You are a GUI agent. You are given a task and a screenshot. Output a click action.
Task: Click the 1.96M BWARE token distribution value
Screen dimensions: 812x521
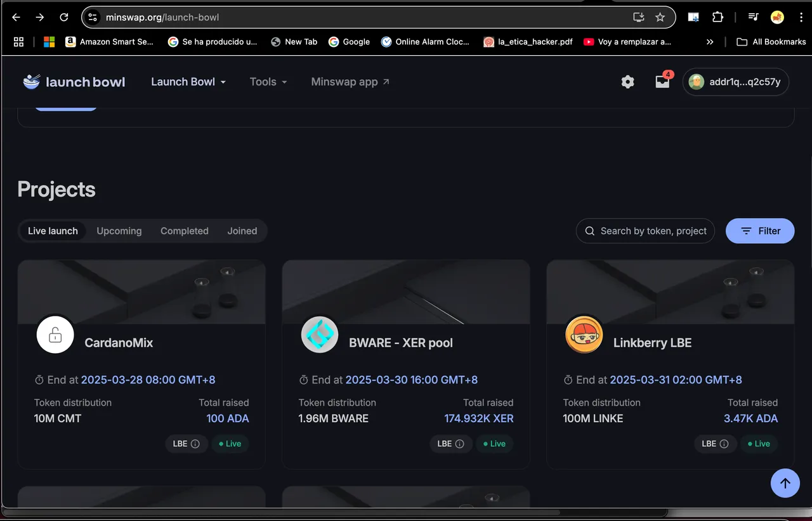tap(334, 418)
